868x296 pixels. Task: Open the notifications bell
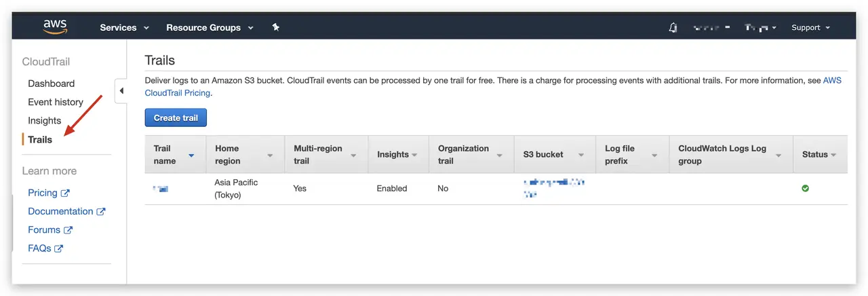click(673, 28)
